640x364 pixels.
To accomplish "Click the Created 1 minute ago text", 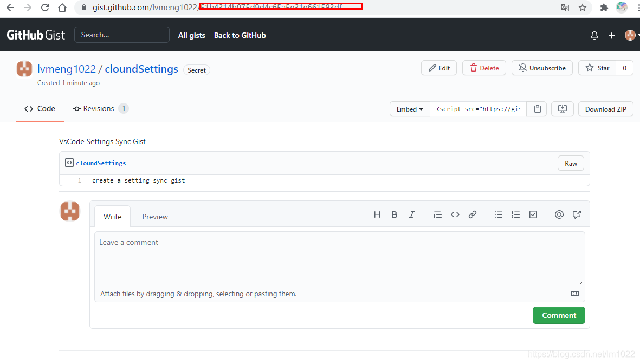I will (69, 83).
